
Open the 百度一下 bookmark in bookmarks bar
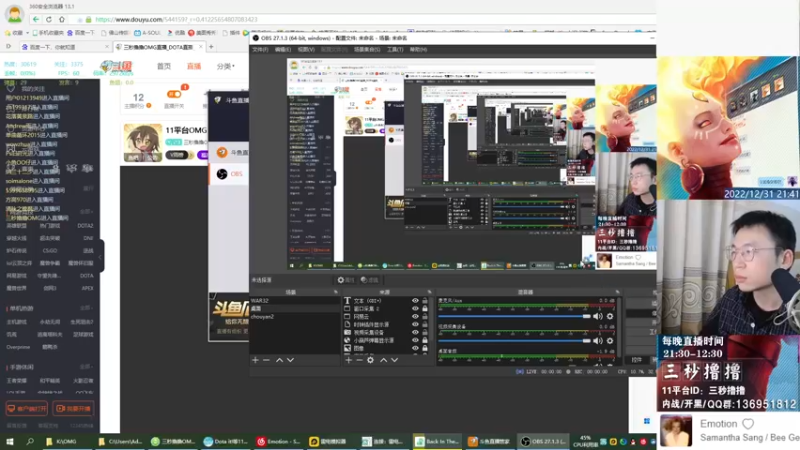pos(81,33)
